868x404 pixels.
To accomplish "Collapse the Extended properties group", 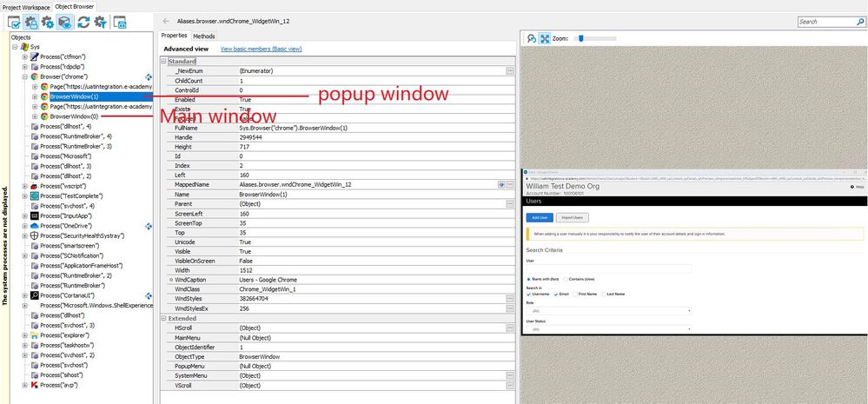I will [x=164, y=319].
